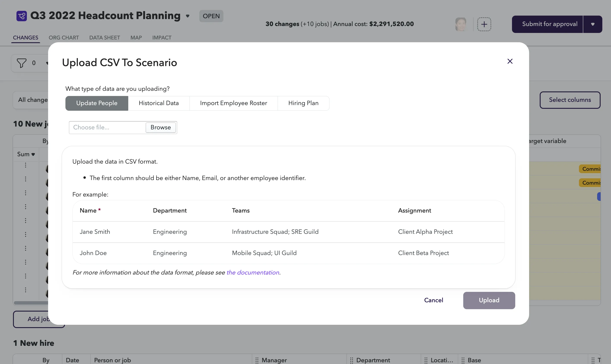This screenshot has height=364, width=611.
Task: Click the Upload button
Action: click(x=489, y=300)
